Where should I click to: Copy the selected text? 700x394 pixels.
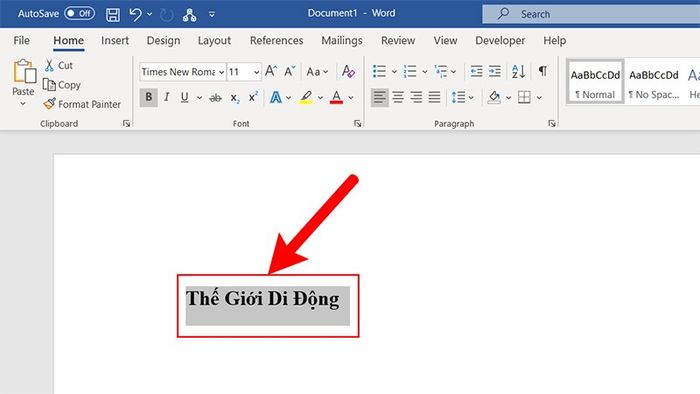62,85
